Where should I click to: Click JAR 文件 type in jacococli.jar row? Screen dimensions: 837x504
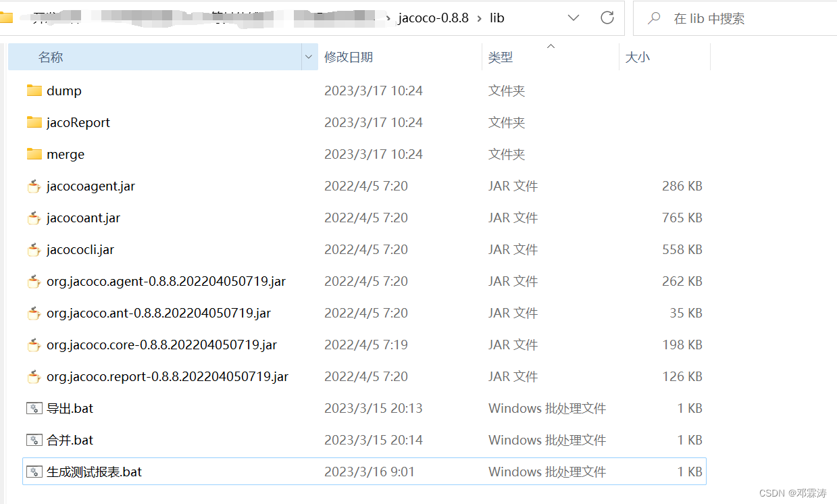tap(513, 249)
